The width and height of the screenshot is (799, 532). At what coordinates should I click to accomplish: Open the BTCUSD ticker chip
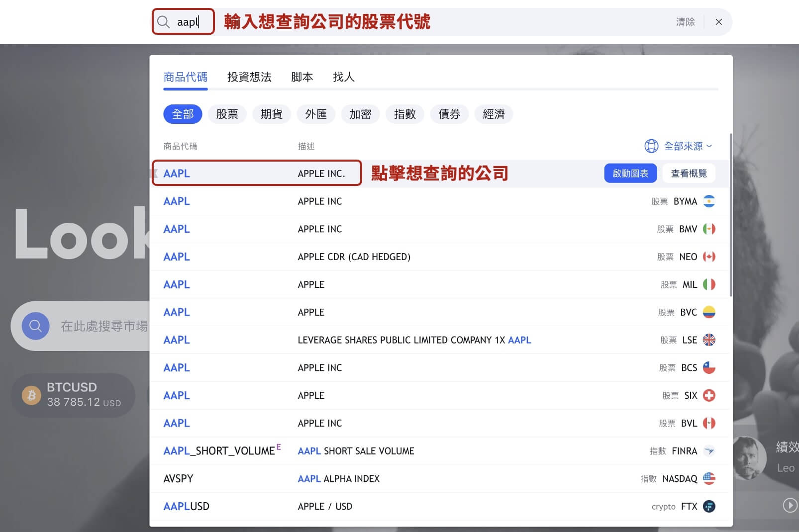(73, 395)
